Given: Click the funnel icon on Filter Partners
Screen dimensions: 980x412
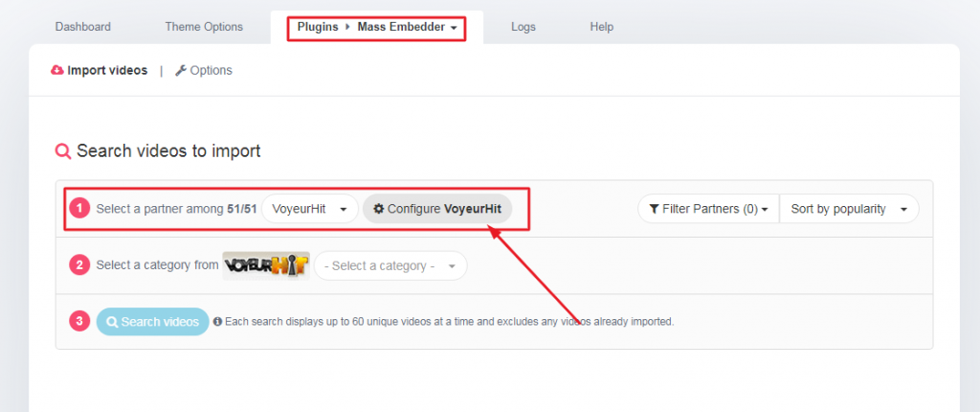Looking at the screenshot, I should (x=654, y=209).
